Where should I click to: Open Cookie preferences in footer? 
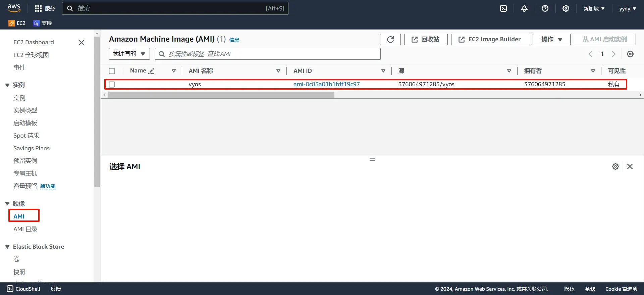621,289
